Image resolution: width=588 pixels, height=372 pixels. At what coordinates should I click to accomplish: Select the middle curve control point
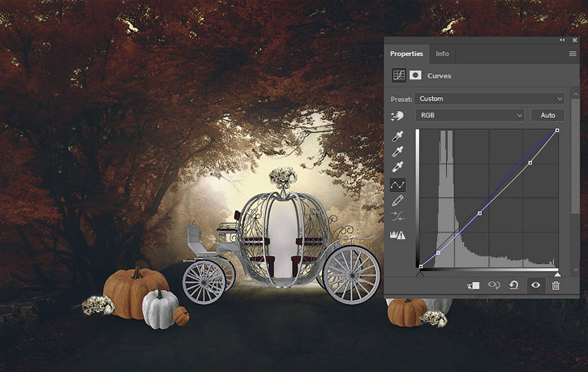point(479,213)
